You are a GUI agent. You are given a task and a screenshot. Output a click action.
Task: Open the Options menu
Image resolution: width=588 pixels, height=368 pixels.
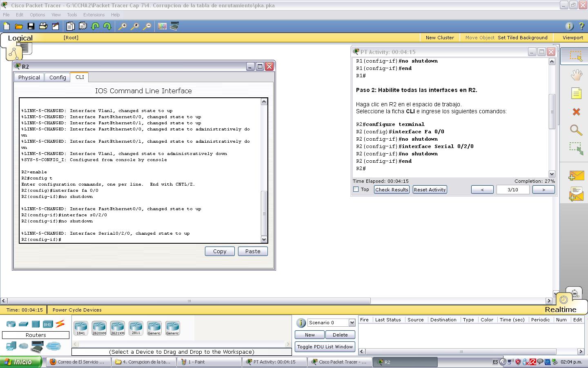coord(37,15)
